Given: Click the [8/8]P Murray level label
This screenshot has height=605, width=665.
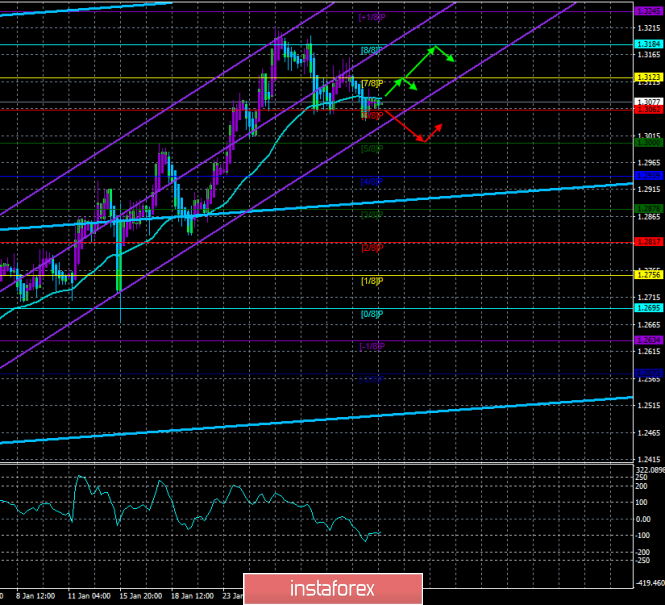Looking at the screenshot, I should (372, 50).
